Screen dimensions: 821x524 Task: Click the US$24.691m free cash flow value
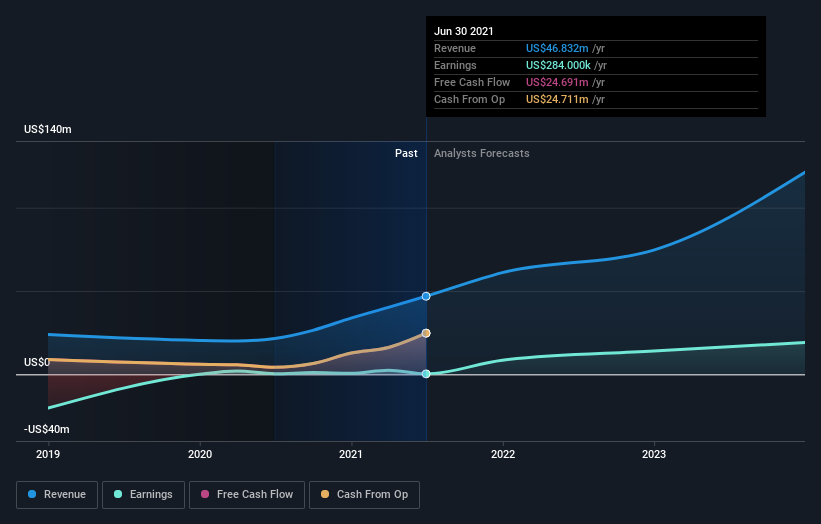pyautogui.click(x=557, y=82)
